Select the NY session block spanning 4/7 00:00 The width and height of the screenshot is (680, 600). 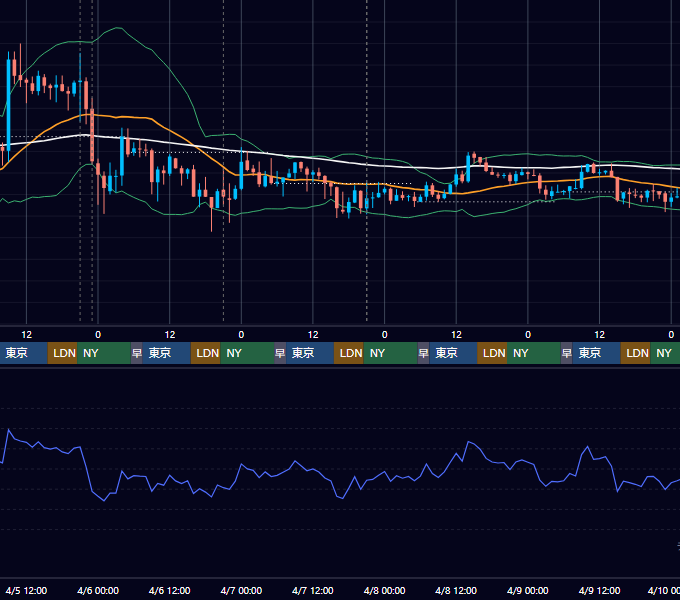[x=247, y=353]
